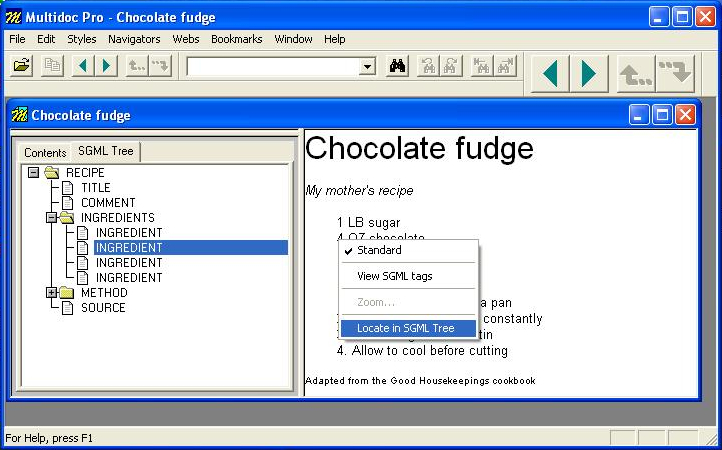Select the RECIPE tree label

[x=85, y=173]
